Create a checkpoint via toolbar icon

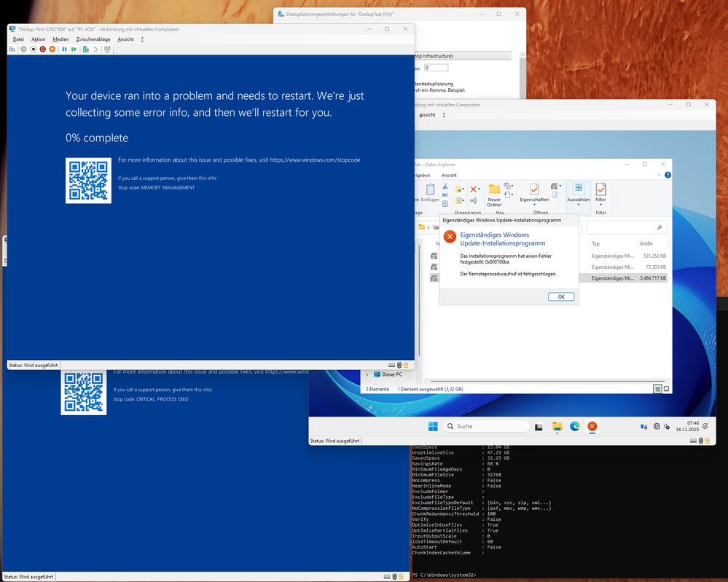click(86, 50)
